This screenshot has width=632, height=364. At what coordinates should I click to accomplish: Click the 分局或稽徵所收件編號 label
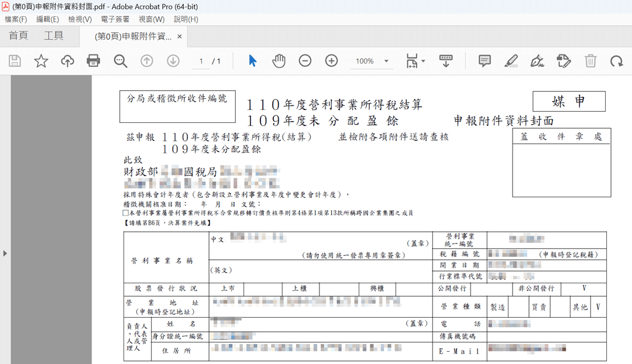tap(177, 98)
